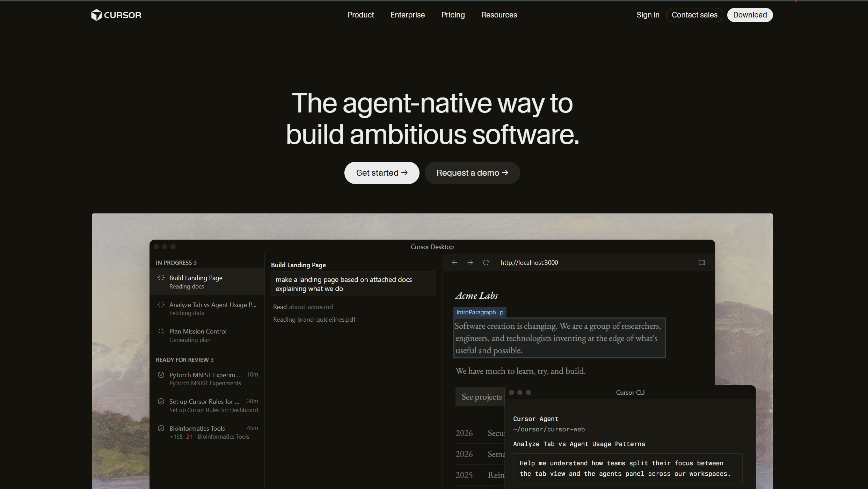868x489 pixels.
Task: Open the PyTorch MNIST Experim... review item
Action: (207, 379)
